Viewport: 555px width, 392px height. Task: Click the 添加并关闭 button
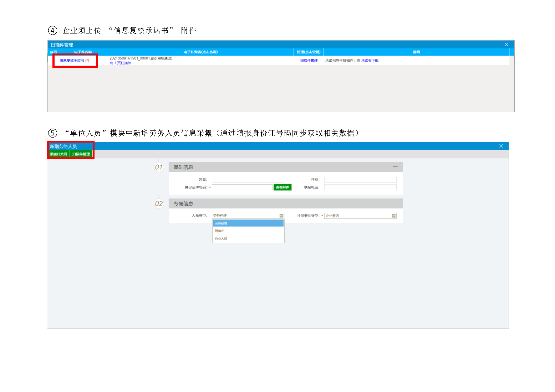(58, 154)
